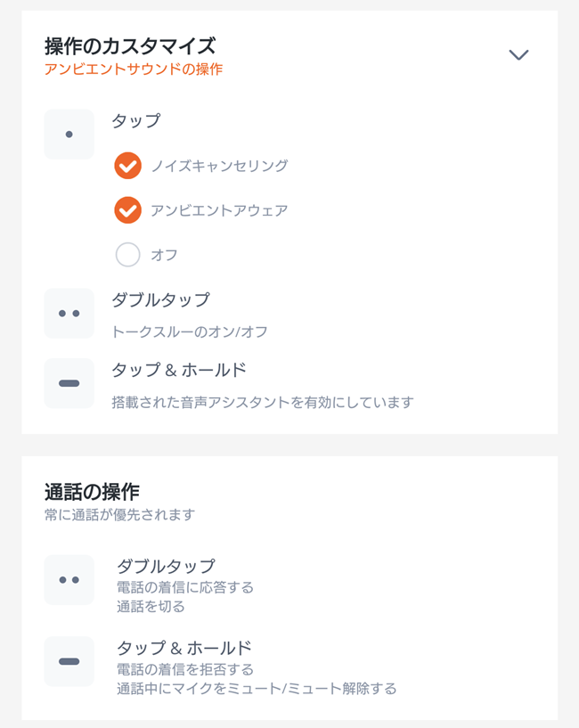Click the two-dot ダブルタップ icon under 通話の操作
Viewport: 579px width, 728px height.
[x=69, y=580]
